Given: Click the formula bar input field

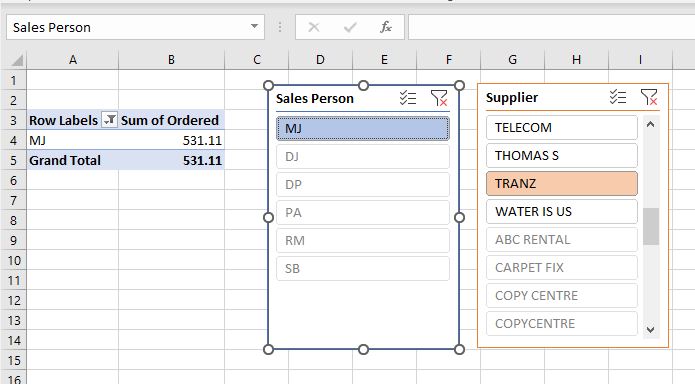Looking at the screenshot, I should coord(551,27).
